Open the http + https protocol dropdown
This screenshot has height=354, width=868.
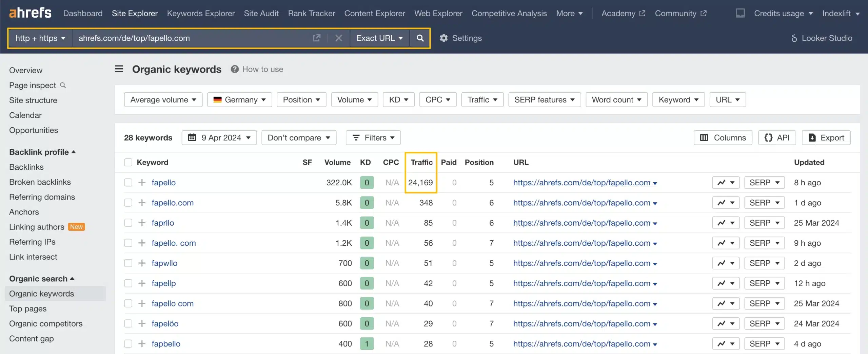tap(40, 38)
